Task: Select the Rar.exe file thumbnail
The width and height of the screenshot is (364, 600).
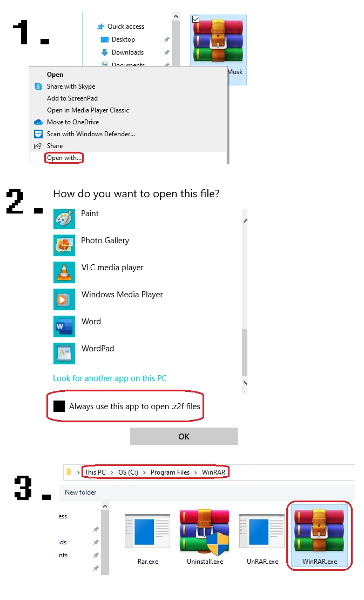Action: tap(147, 531)
